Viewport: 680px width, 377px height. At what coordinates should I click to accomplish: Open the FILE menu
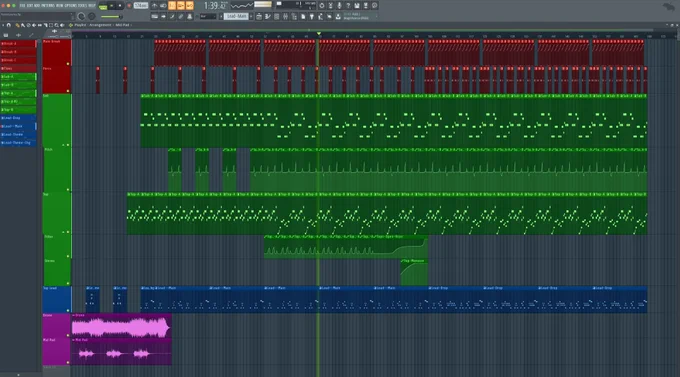(22, 5)
